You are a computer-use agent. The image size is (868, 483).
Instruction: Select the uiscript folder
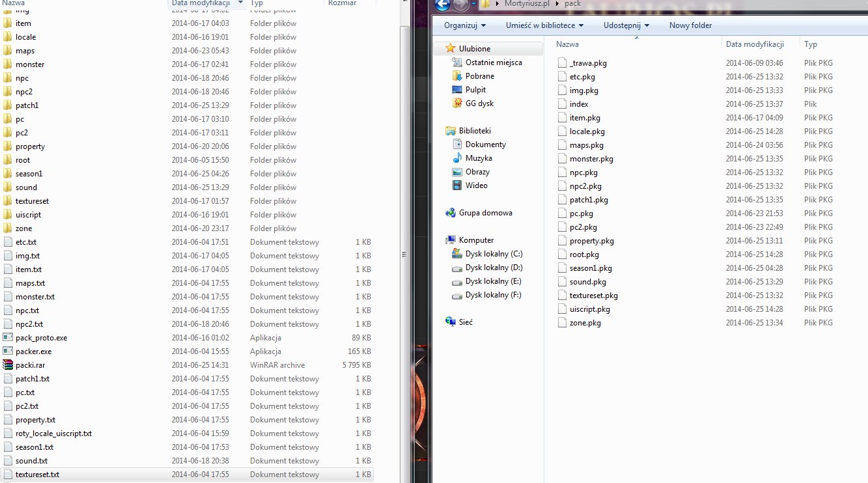point(28,215)
